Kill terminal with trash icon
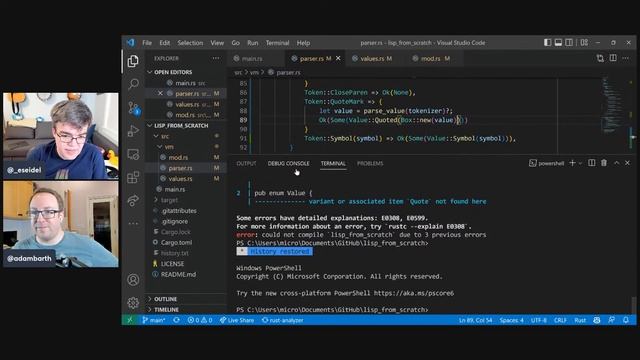The image size is (640, 360). pos(604,163)
